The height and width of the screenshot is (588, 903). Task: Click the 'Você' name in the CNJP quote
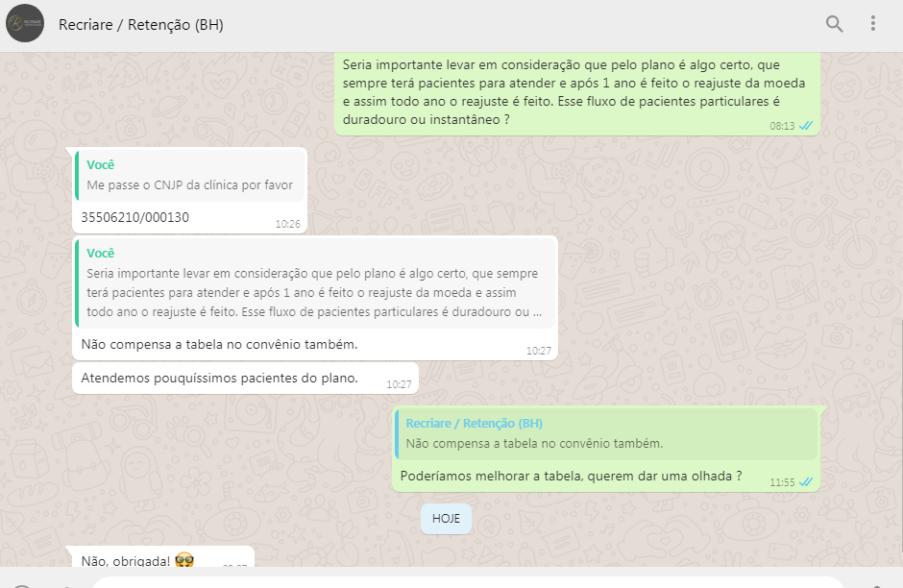[100, 164]
